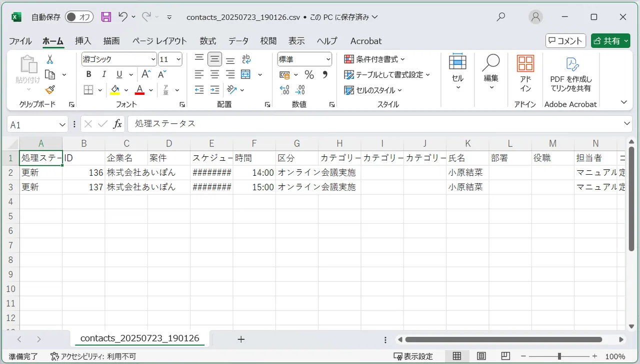Add a new sheet with plus button
The height and width of the screenshot is (364, 640).
pyautogui.click(x=241, y=339)
